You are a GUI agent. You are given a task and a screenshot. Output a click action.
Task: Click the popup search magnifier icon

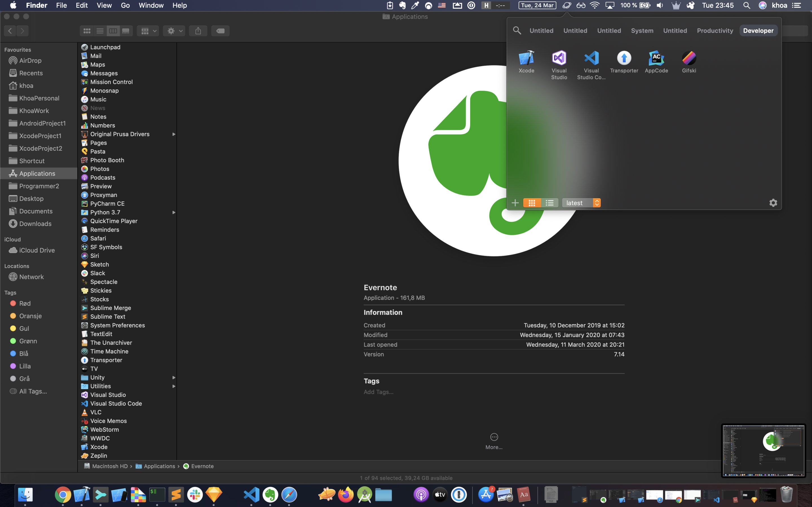(517, 30)
